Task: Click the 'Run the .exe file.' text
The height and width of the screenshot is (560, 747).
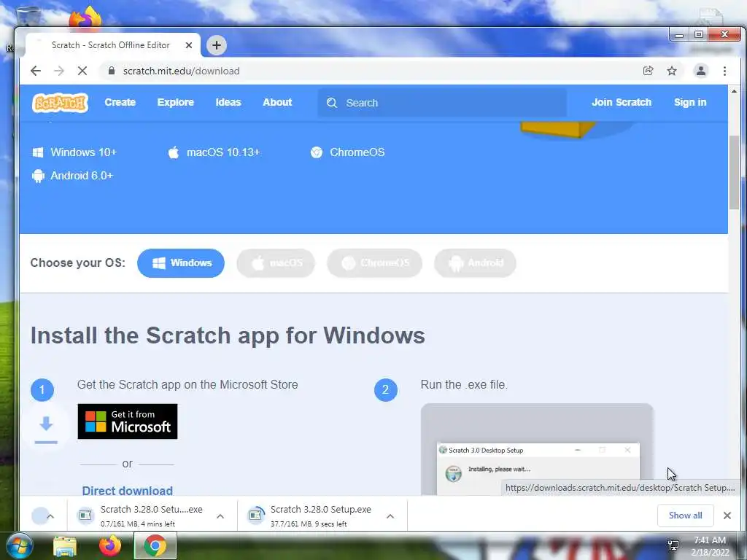Action: click(x=464, y=385)
